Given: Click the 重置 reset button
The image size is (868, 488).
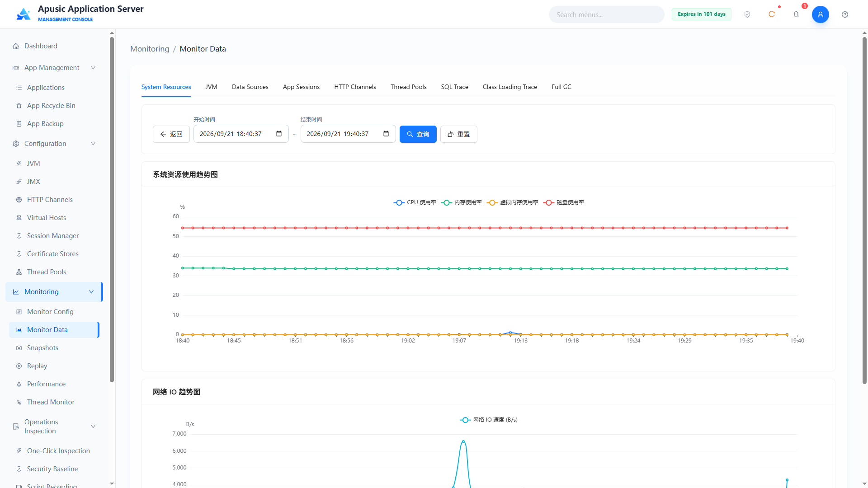Looking at the screenshot, I should click(458, 134).
